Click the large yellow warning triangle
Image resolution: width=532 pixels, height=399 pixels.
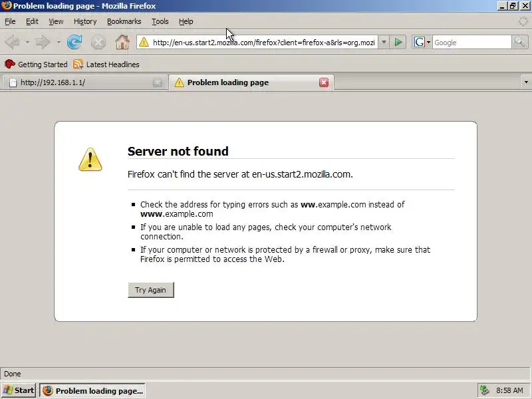90,160
